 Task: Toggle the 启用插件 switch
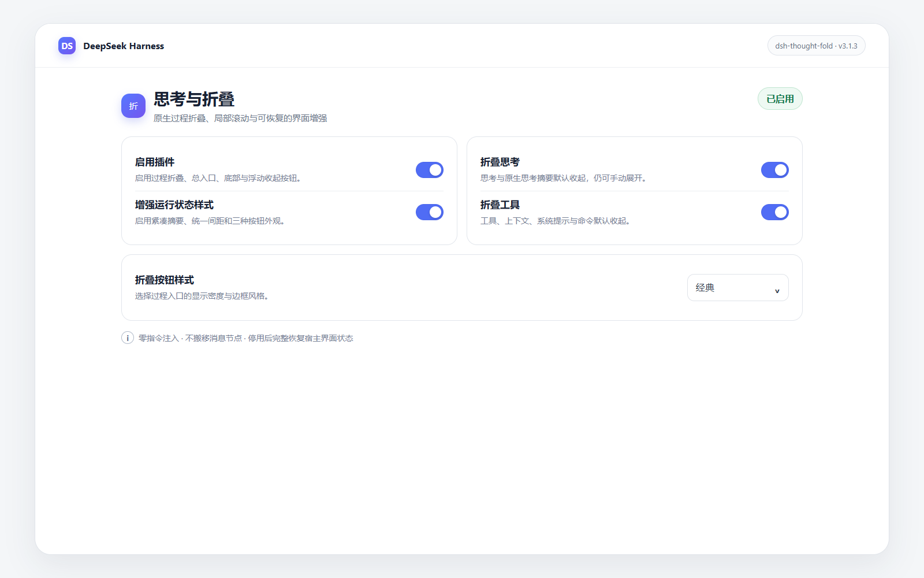point(430,170)
